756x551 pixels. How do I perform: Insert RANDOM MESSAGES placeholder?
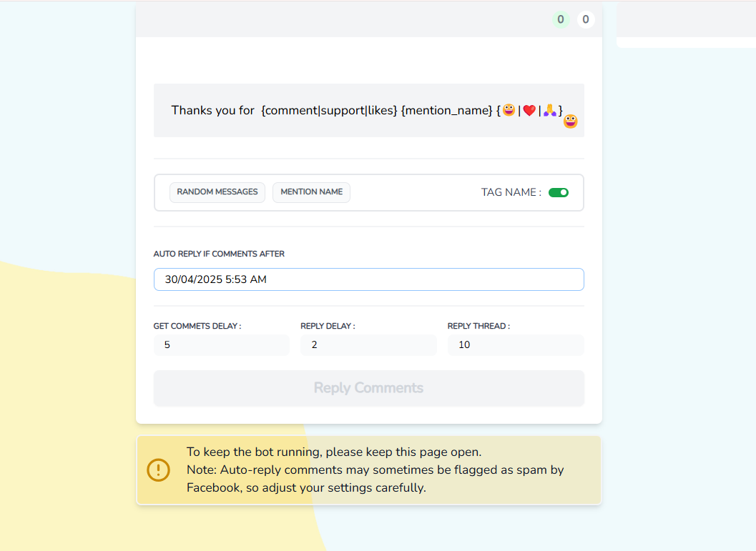[217, 192]
